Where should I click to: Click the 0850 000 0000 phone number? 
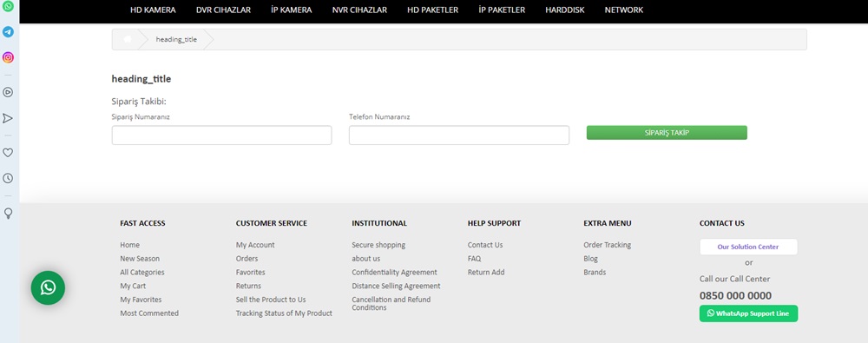pyautogui.click(x=735, y=296)
